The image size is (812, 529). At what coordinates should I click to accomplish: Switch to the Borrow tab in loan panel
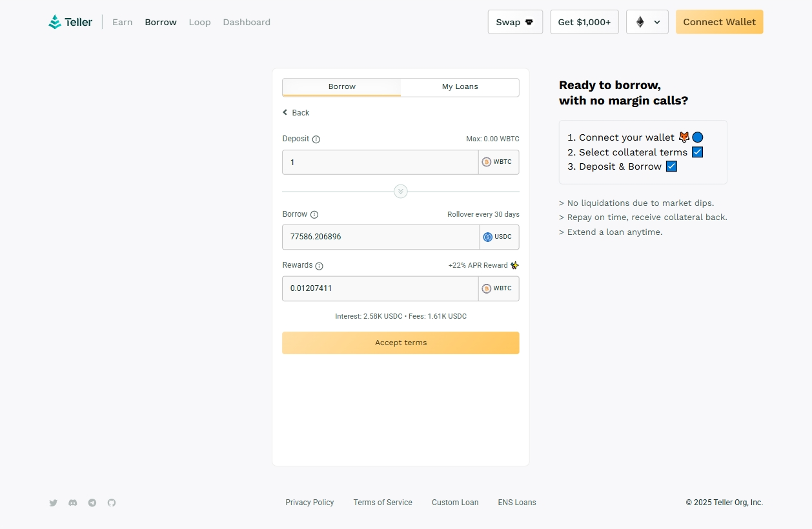click(x=341, y=87)
